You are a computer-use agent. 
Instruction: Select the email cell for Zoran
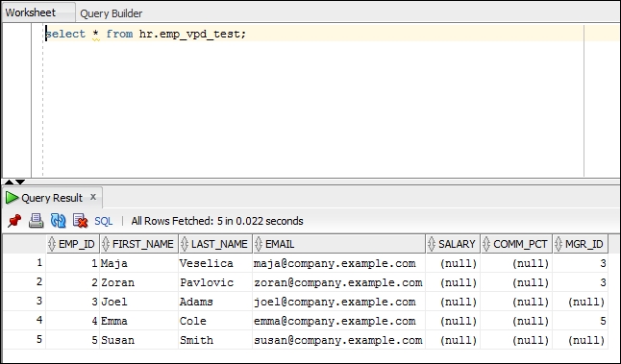pyautogui.click(x=338, y=282)
